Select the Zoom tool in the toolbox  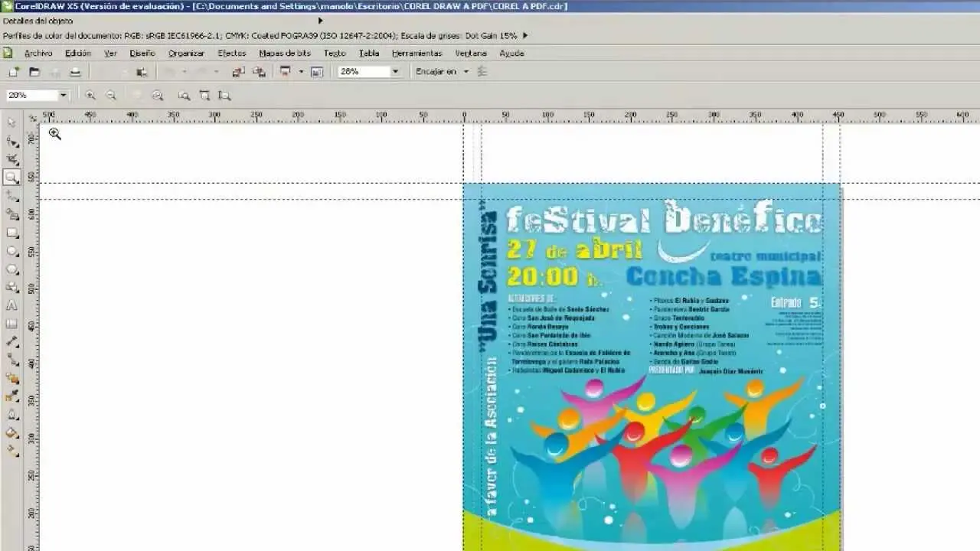coord(11,178)
